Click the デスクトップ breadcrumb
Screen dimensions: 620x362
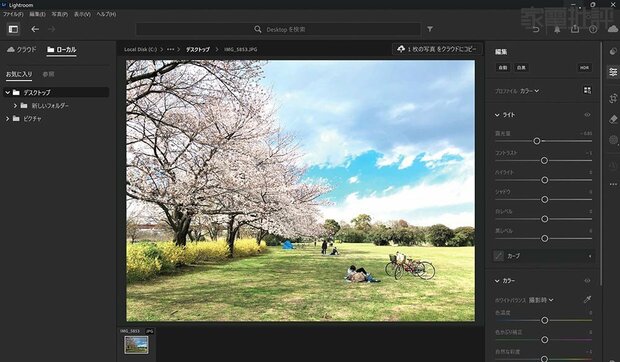tap(198, 49)
